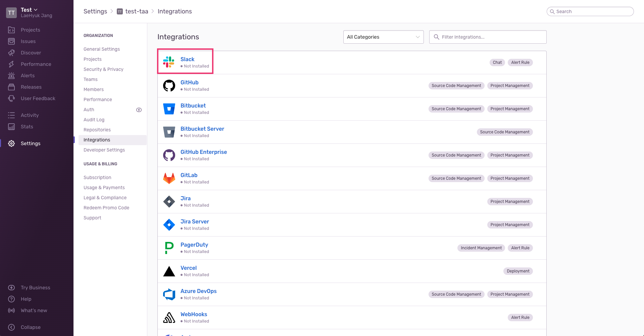Open Developer Settings

pyautogui.click(x=104, y=150)
